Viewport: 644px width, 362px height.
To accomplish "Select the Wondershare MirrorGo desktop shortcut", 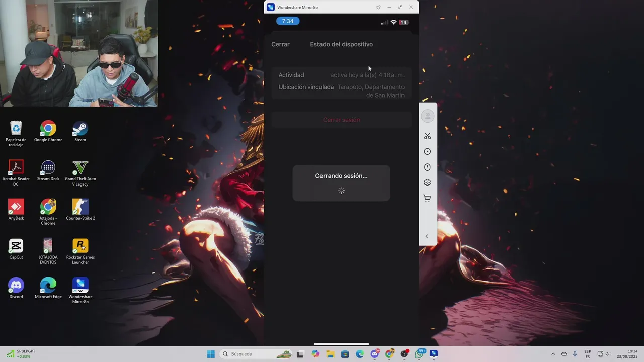I will (x=80, y=291).
